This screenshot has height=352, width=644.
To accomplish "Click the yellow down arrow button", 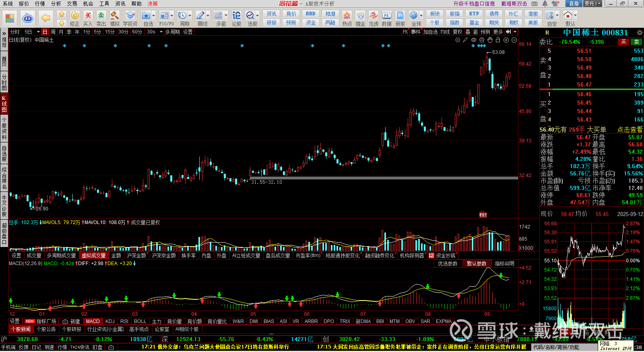I will (62, 23).
